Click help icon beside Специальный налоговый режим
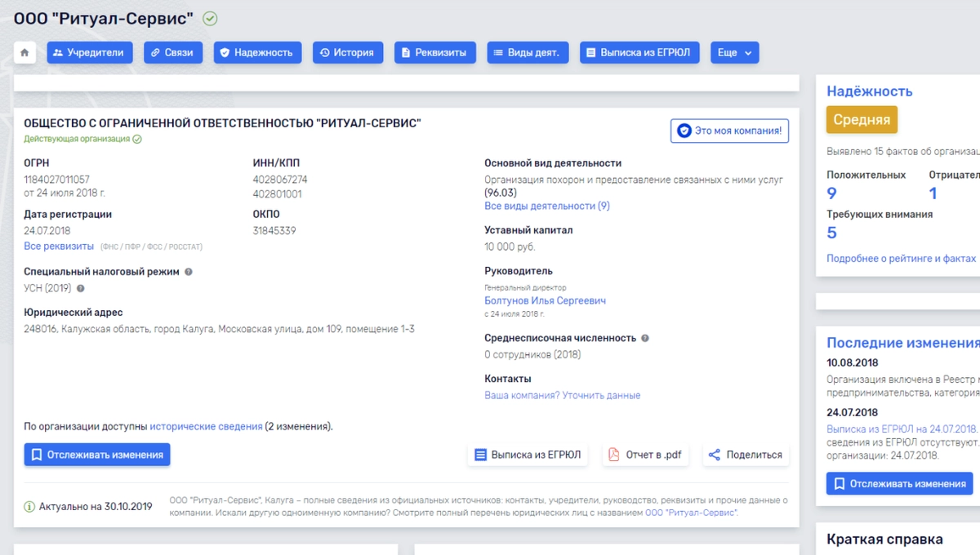 click(x=189, y=272)
